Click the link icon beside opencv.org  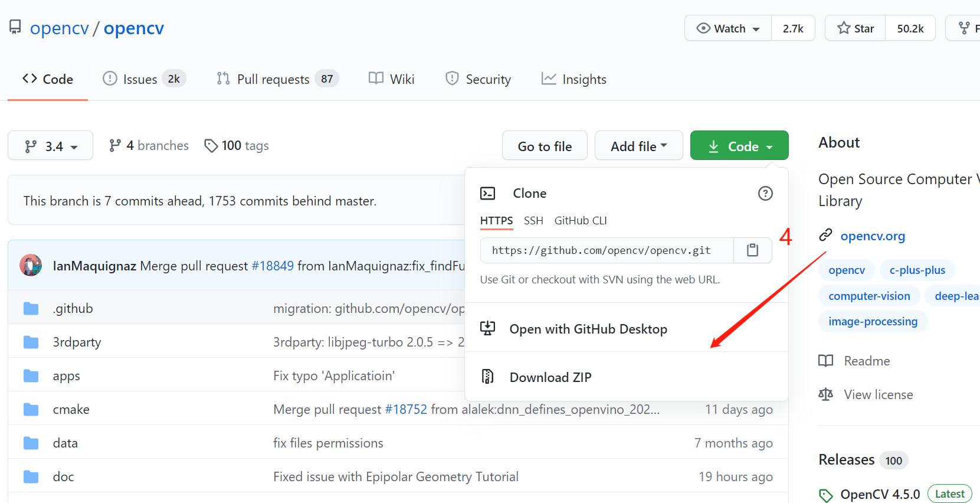point(825,235)
